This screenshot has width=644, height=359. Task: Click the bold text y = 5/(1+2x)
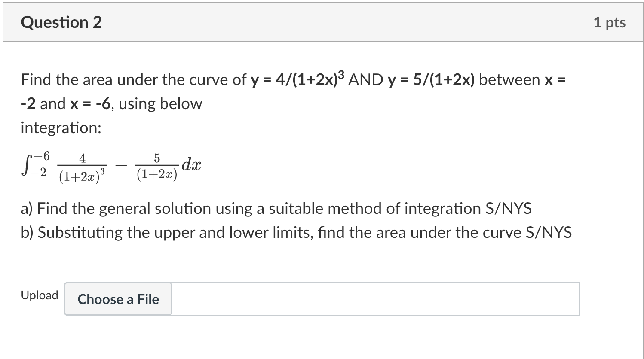click(431, 80)
